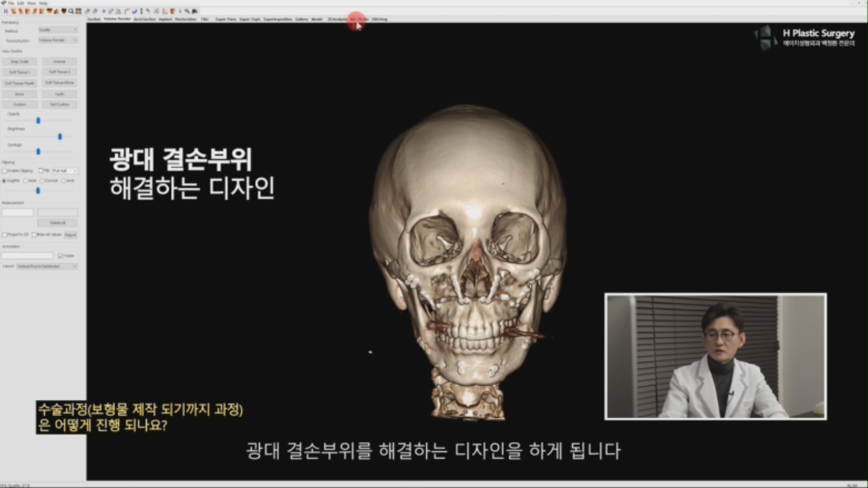
Task: Switch to the Super Ceph tab
Action: tap(250, 19)
